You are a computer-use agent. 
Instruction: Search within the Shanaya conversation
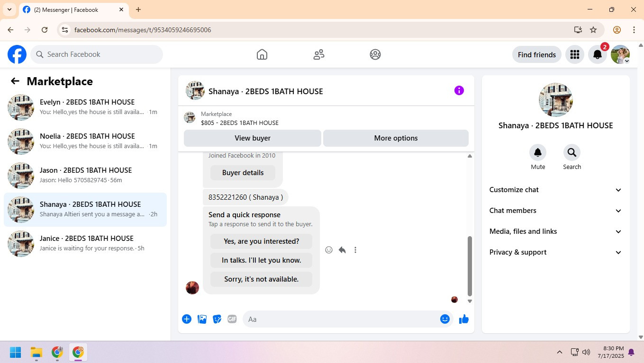(x=572, y=152)
